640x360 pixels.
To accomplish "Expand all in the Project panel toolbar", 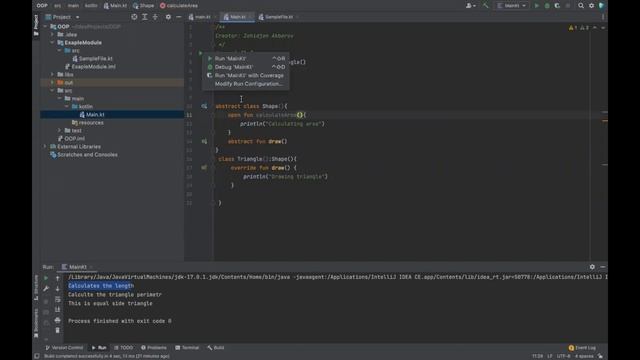I will (x=144, y=17).
